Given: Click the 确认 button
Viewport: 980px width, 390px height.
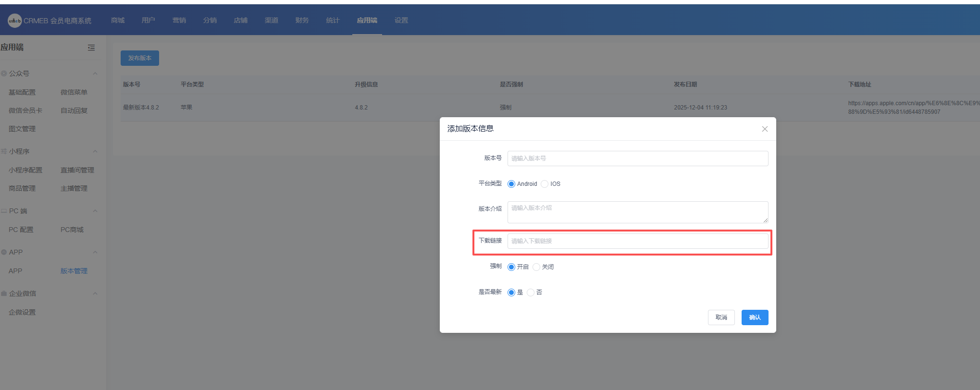Looking at the screenshot, I should click(x=755, y=317).
